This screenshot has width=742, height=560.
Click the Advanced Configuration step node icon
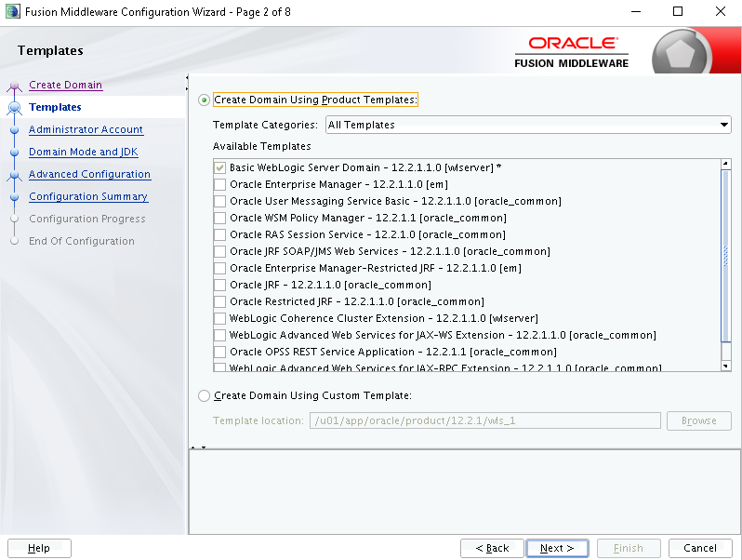point(14,175)
